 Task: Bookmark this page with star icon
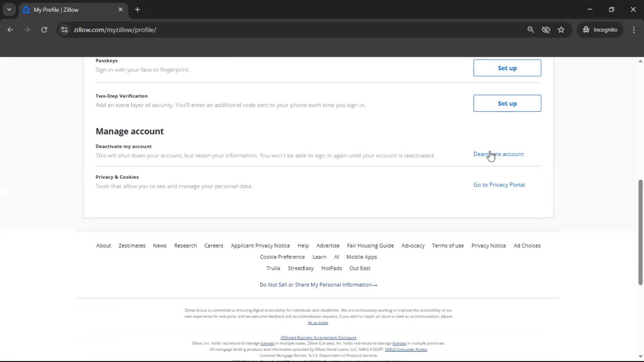tap(561, 30)
